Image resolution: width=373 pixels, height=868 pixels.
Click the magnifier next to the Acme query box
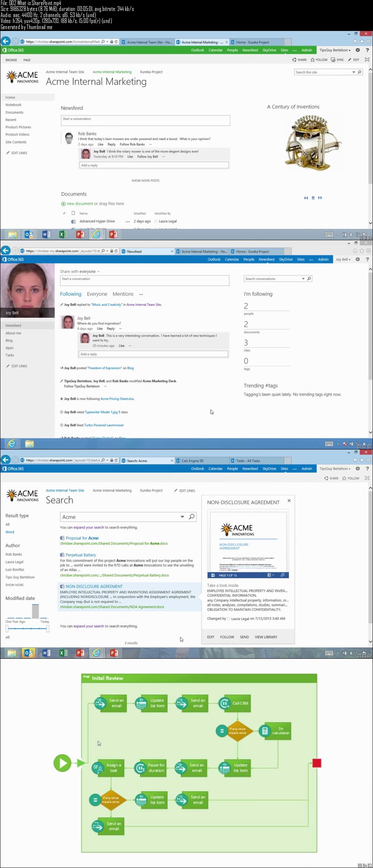(192, 517)
